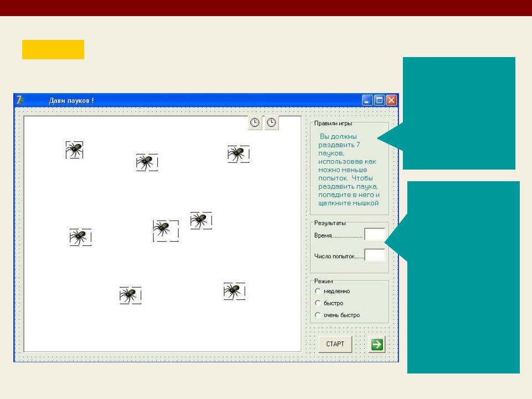Squash the bottom-left spider
The height and width of the screenshot is (399, 532).
tap(130, 295)
